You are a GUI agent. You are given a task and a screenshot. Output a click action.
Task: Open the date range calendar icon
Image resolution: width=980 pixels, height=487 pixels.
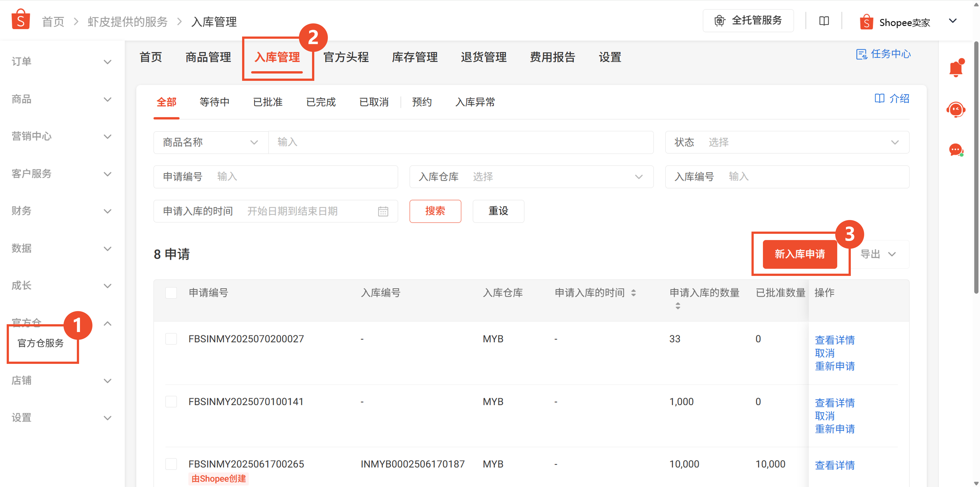[383, 211]
